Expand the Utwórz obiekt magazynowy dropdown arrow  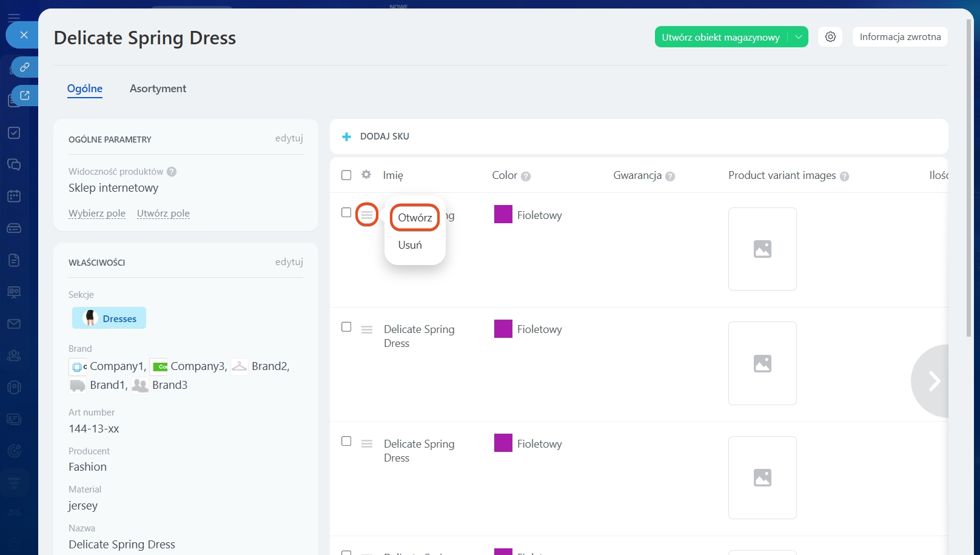point(799,37)
